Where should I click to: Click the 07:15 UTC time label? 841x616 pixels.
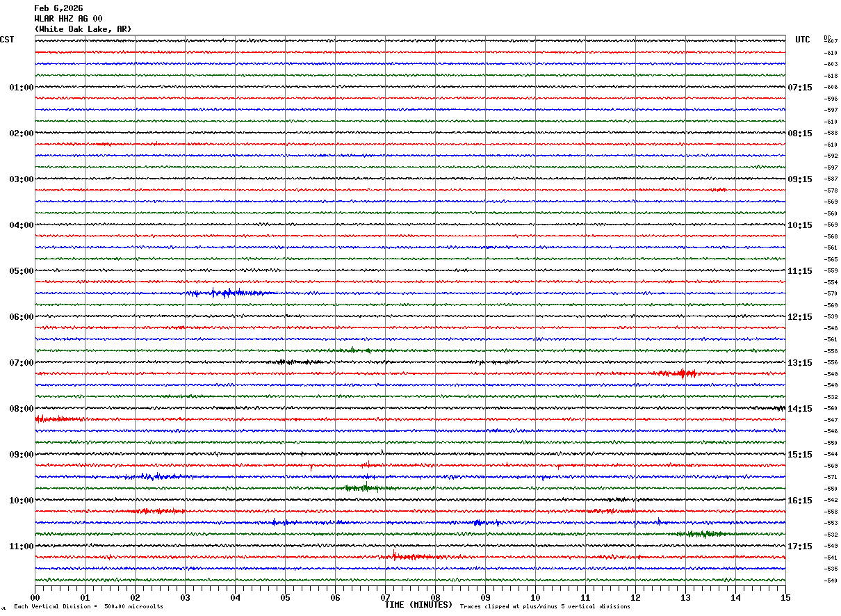tap(799, 88)
